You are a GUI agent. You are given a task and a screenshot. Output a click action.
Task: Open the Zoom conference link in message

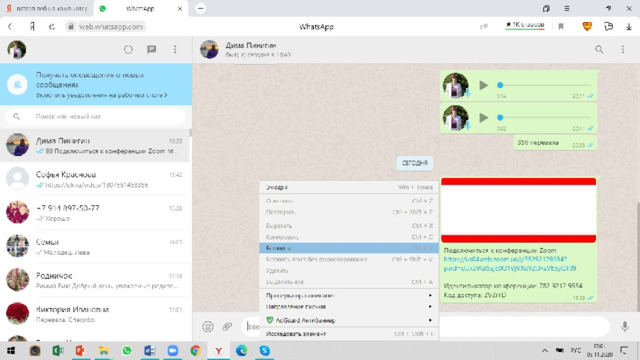(x=510, y=264)
